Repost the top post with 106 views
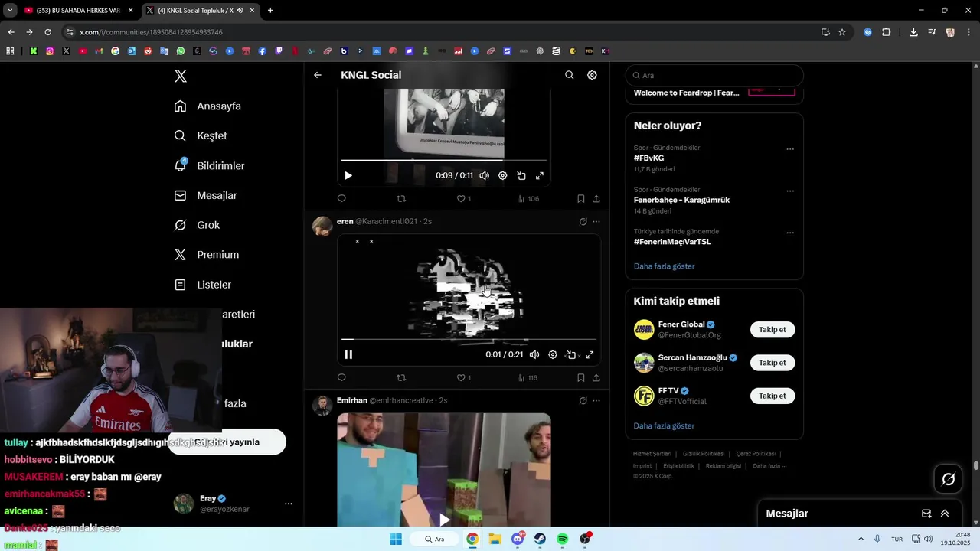Image resolution: width=980 pixels, height=551 pixels. (x=401, y=198)
